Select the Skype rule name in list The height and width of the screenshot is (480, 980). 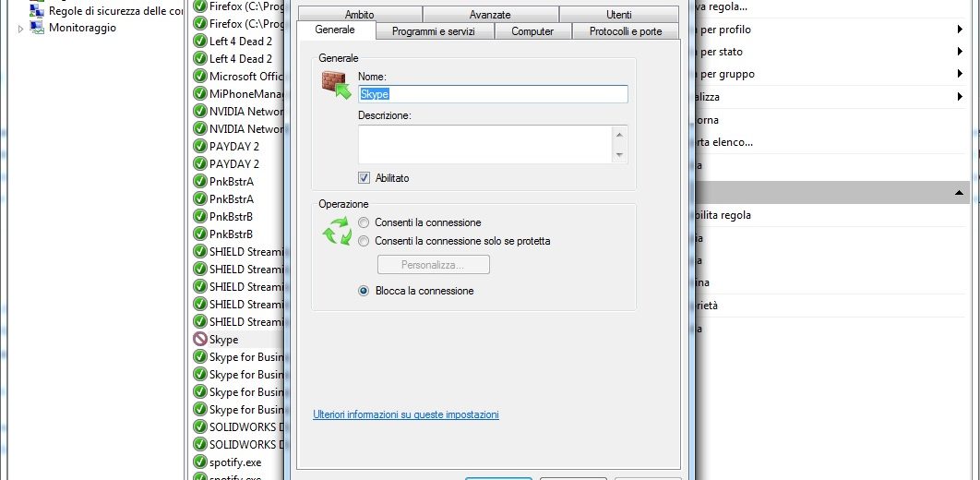tap(223, 340)
